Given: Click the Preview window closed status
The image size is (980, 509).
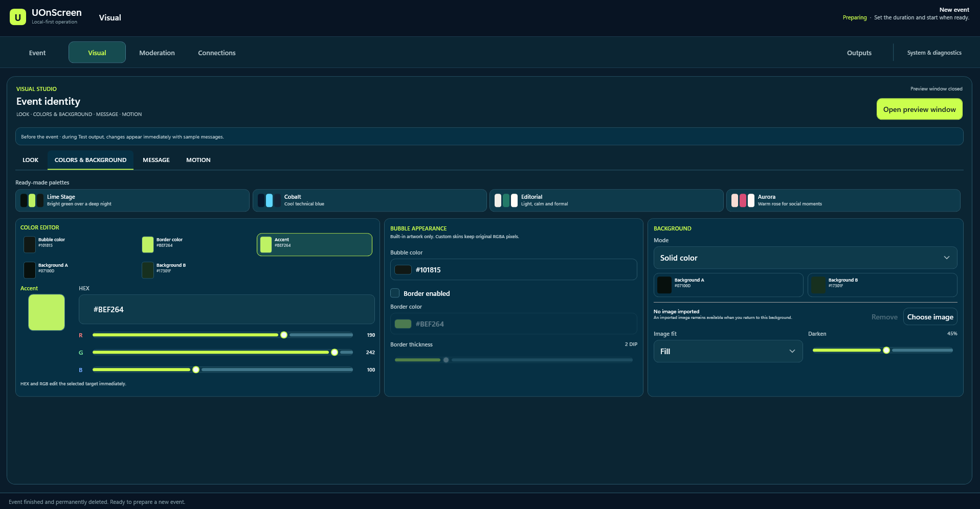Looking at the screenshot, I should coord(936,89).
